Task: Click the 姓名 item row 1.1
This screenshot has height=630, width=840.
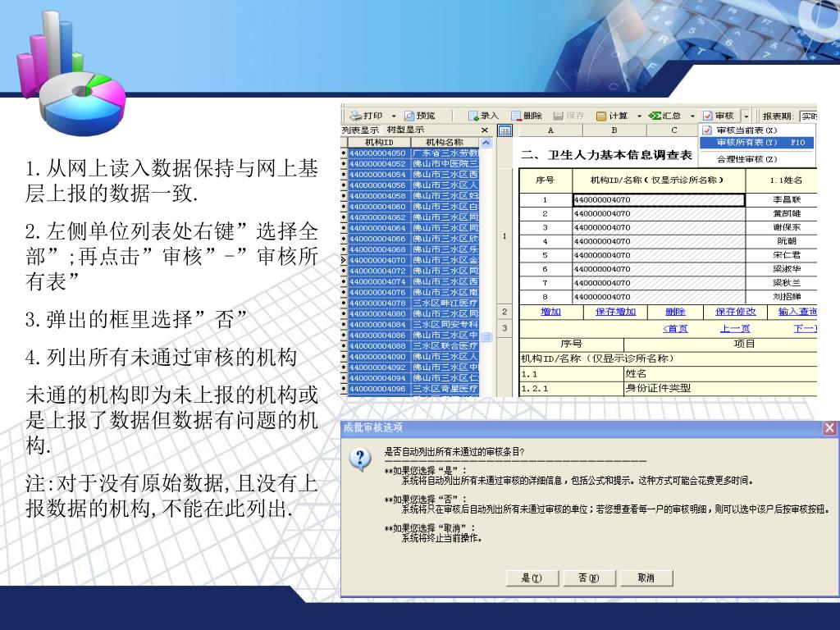Action: (668, 374)
